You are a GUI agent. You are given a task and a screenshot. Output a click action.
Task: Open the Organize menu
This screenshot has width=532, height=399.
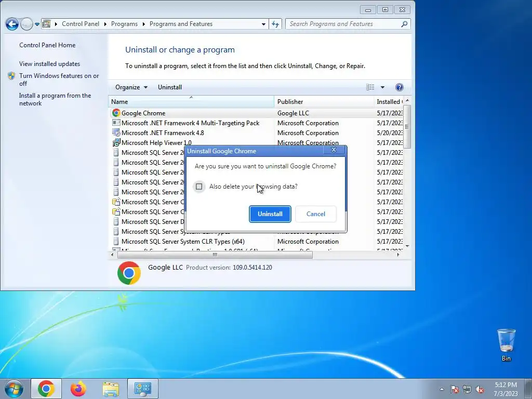131,87
